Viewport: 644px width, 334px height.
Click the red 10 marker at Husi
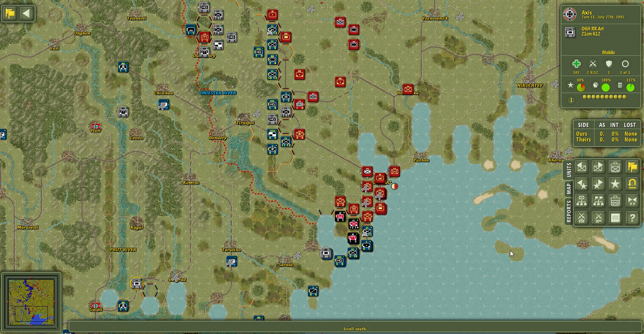(x=96, y=127)
